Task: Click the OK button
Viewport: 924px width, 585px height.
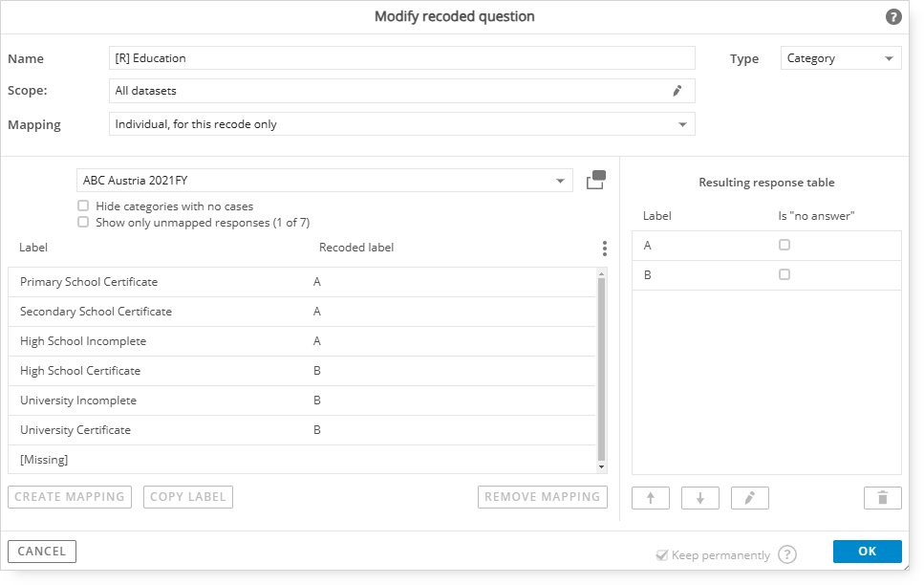Action: pyautogui.click(x=867, y=552)
